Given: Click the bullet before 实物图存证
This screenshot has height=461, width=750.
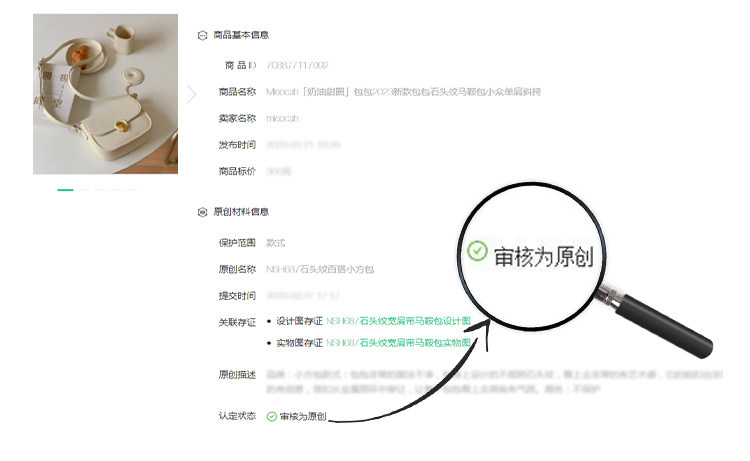Looking at the screenshot, I should (269, 343).
